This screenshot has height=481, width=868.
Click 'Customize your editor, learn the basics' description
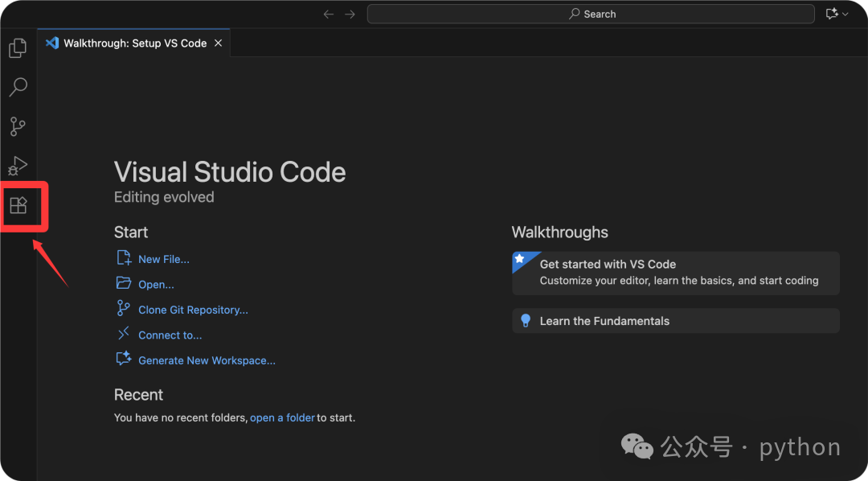679,281
